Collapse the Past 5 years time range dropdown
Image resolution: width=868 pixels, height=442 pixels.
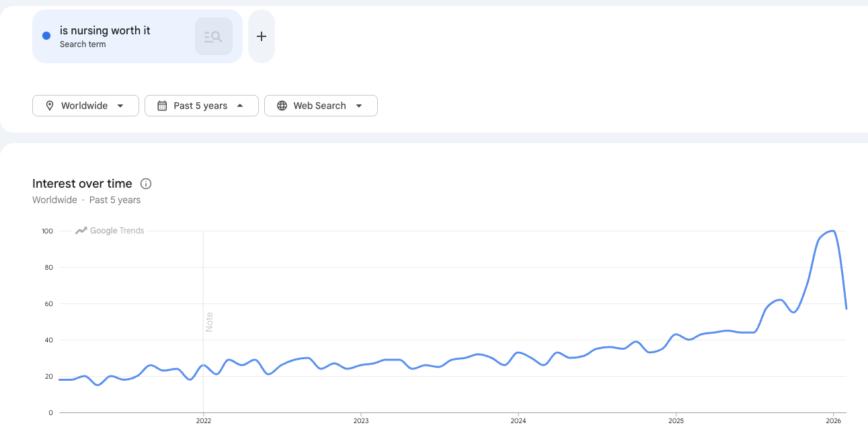(201, 105)
